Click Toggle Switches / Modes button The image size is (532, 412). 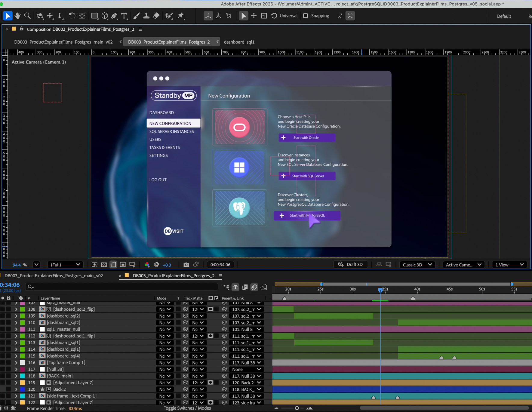click(x=187, y=408)
